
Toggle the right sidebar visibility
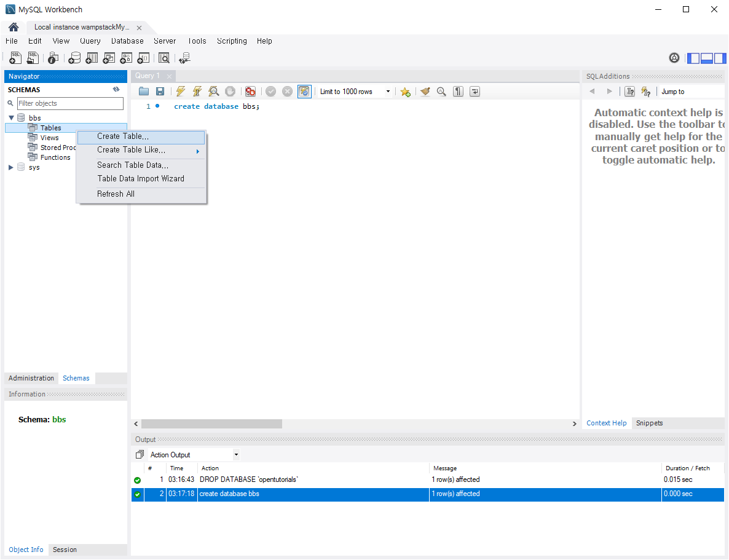[720, 58]
